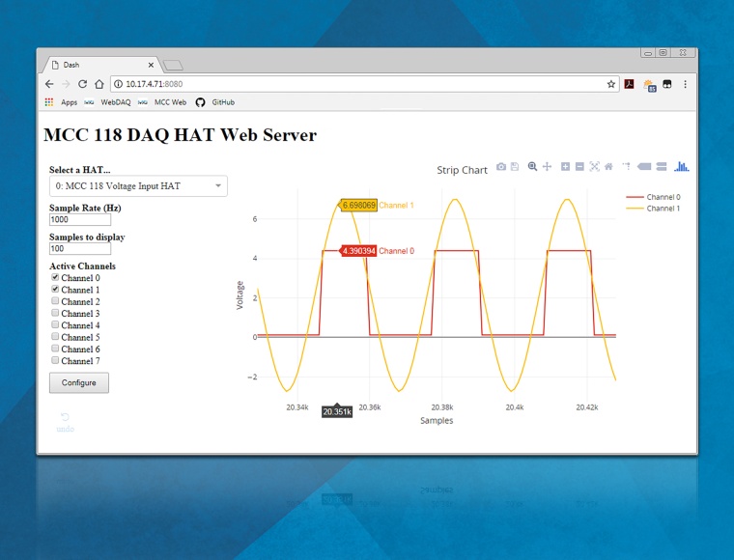Compare data on hover icon

coord(662,166)
